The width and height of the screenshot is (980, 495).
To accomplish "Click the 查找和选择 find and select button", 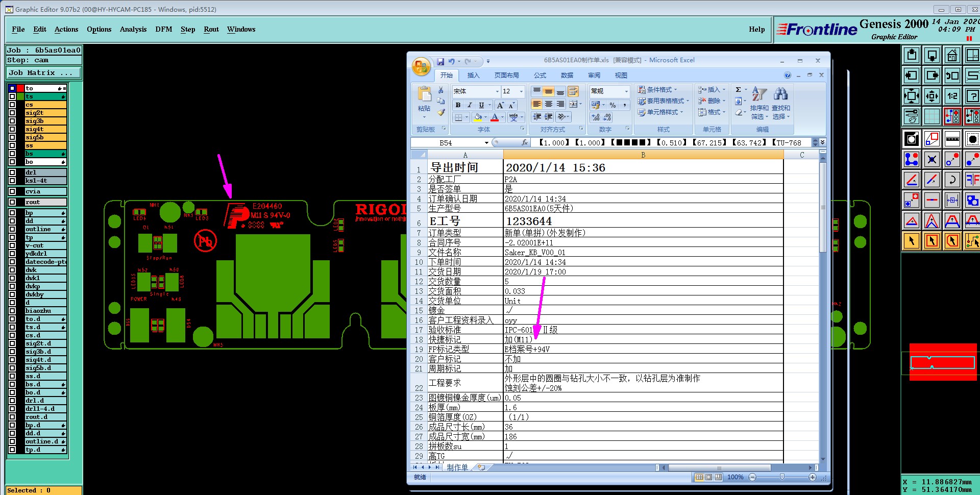I will pyautogui.click(x=781, y=104).
